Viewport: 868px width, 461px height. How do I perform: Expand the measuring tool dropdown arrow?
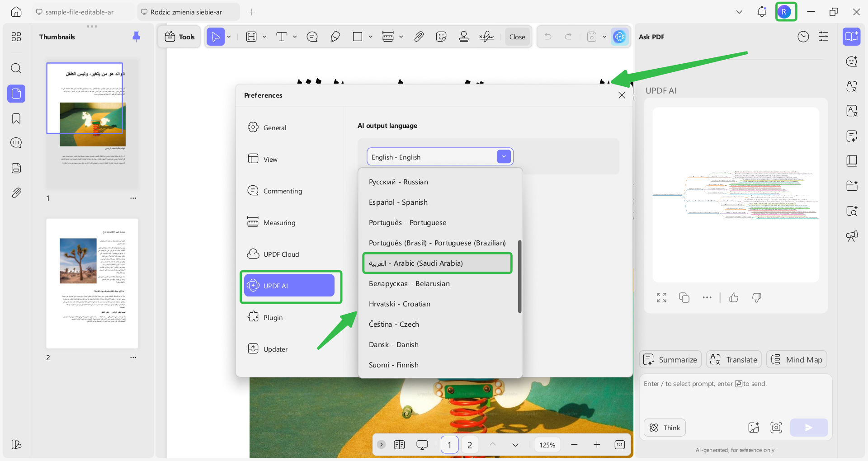tap(401, 37)
